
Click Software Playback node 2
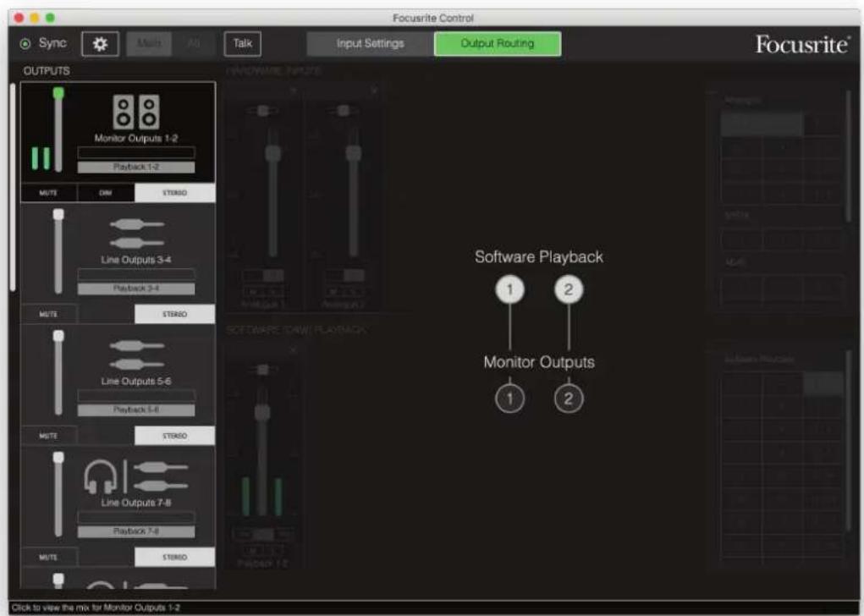(x=569, y=289)
